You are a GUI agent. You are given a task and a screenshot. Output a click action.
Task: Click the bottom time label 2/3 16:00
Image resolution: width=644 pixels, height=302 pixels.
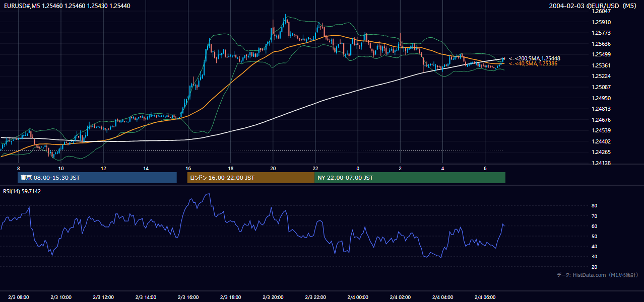188,297
